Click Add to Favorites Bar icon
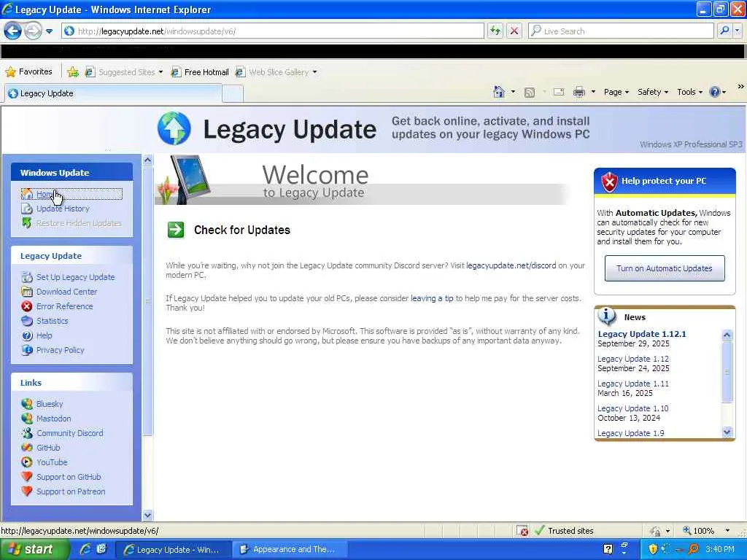747x560 pixels. [73, 72]
